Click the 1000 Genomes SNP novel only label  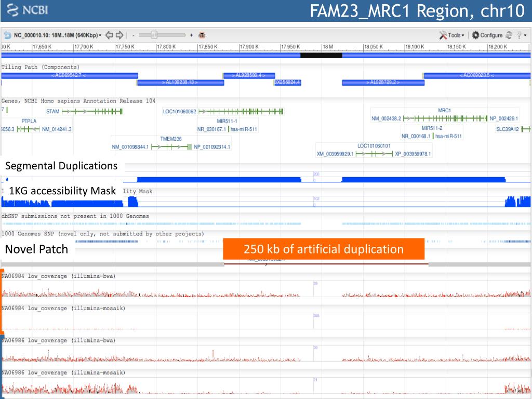point(102,234)
